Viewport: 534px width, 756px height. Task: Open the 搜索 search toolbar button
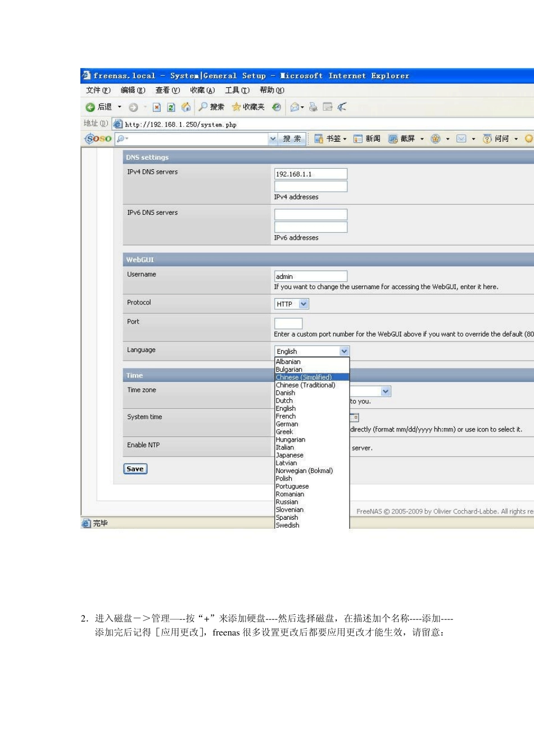[211, 107]
